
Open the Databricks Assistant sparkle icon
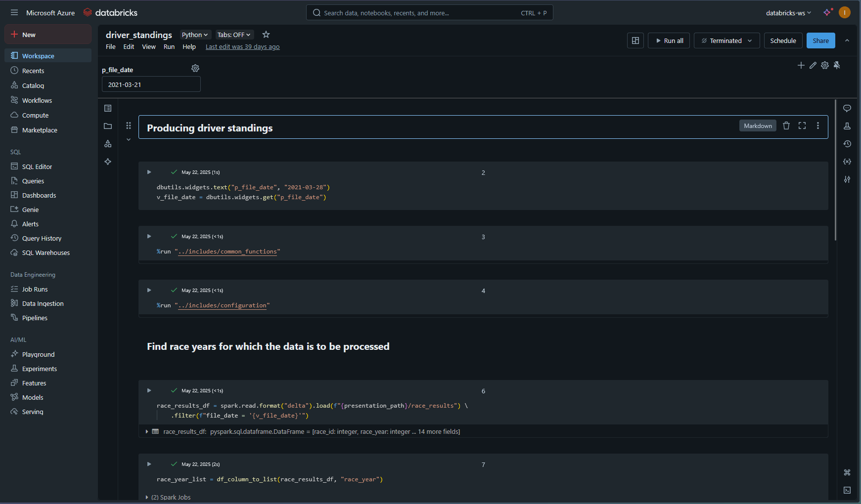point(827,13)
